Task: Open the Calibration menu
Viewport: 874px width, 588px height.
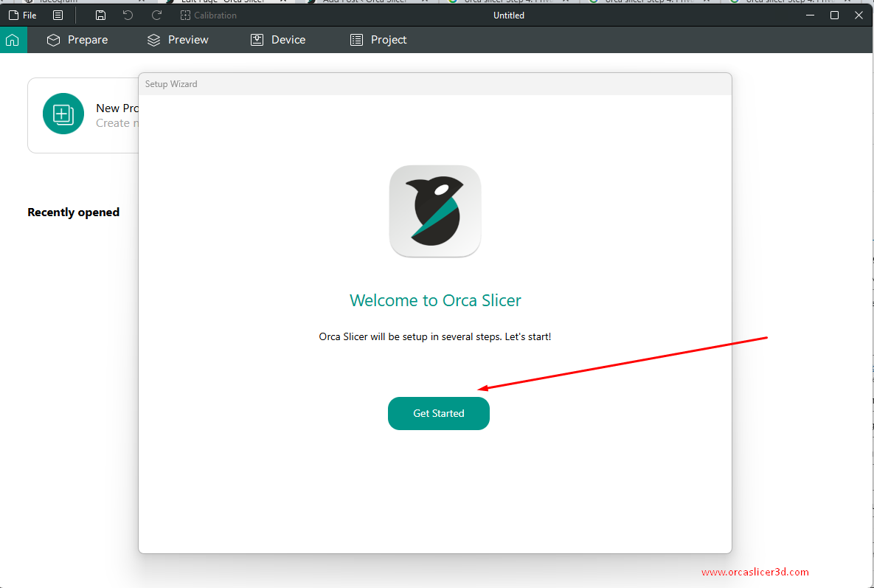Action: [x=209, y=15]
